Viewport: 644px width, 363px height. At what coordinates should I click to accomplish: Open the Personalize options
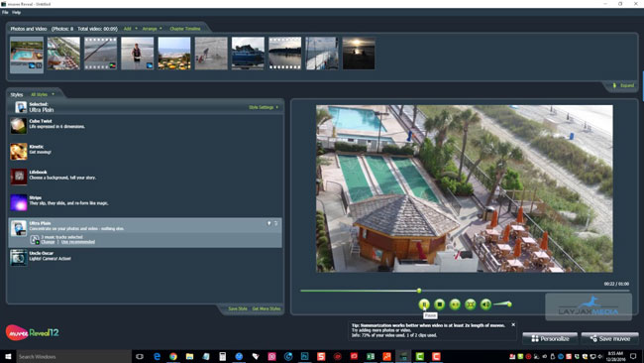[x=550, y=339]
